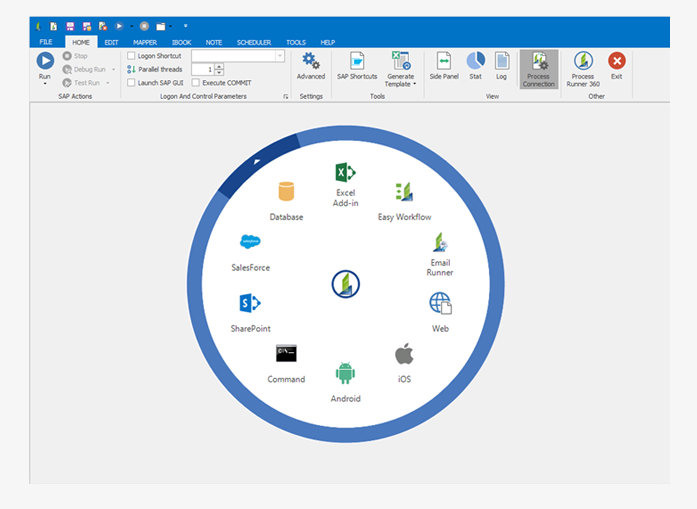Screen dimensions: 697x509
Task: Click the Parallel threads icon
Action: tap(131, 69)
